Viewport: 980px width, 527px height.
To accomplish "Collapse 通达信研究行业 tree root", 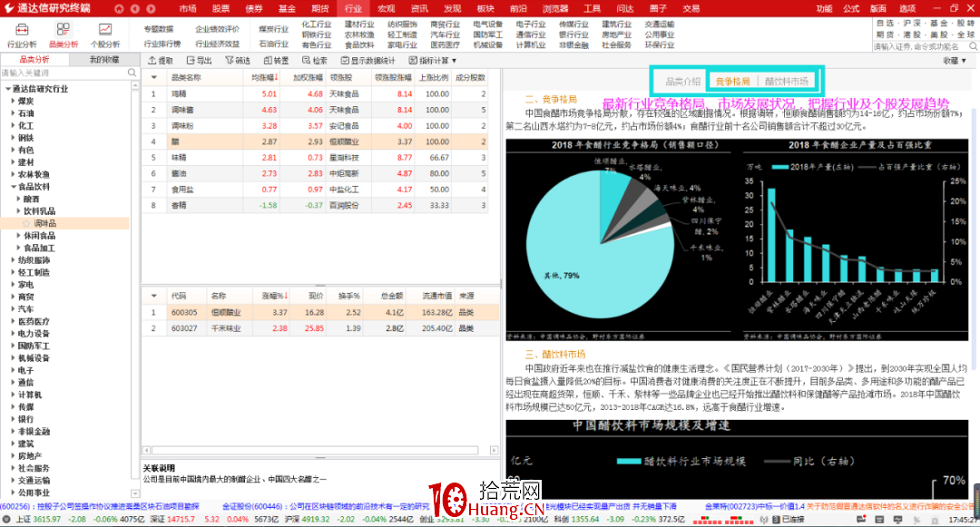I will coord(8,89).
